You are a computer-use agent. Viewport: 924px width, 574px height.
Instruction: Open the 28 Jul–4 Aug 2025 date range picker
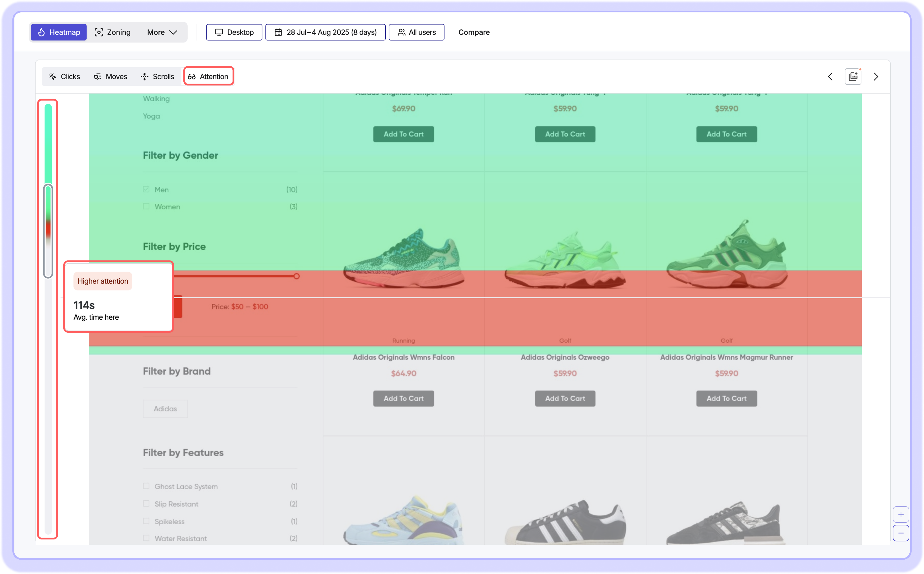325,32
